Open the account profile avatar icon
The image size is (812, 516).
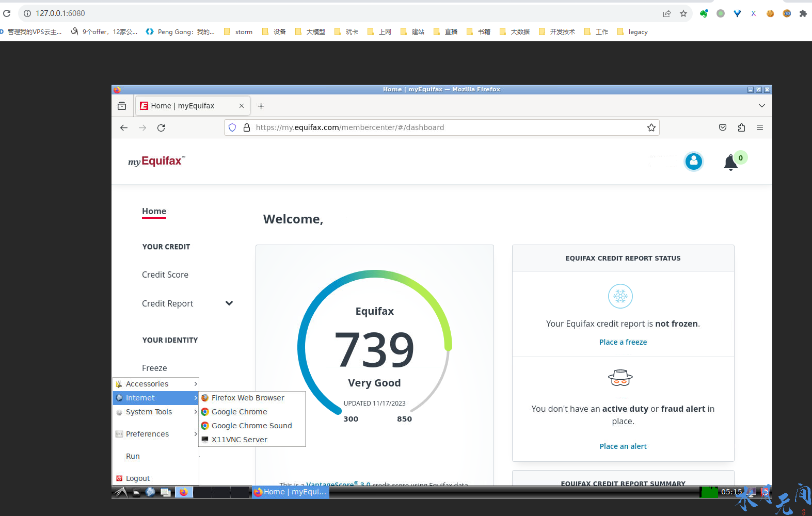693,162
